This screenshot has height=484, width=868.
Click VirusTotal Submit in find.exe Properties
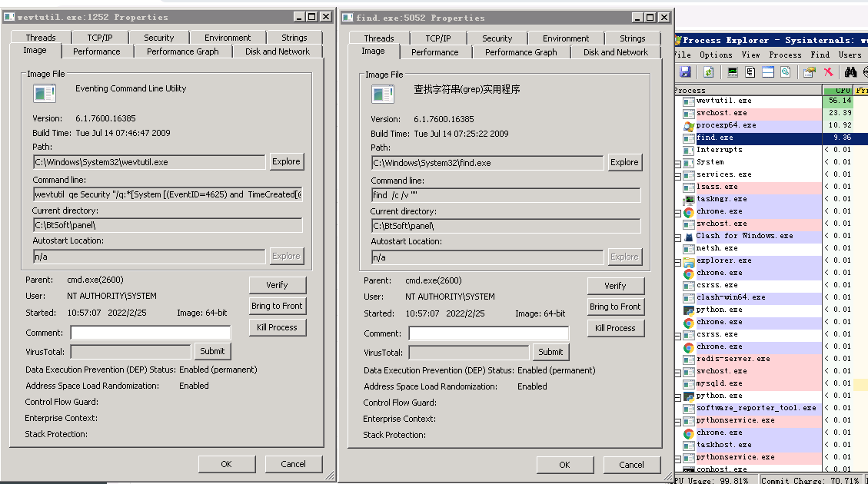tap(550, 352)
